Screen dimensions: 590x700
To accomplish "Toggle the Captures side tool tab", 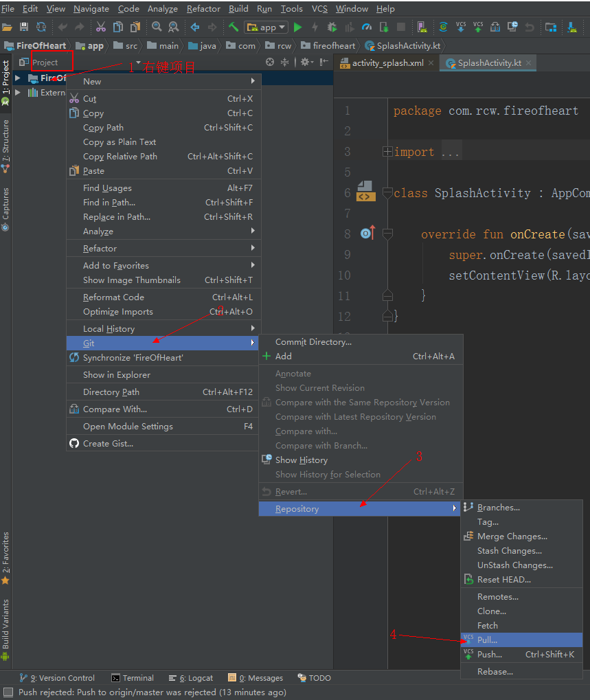I will point(5,209).
